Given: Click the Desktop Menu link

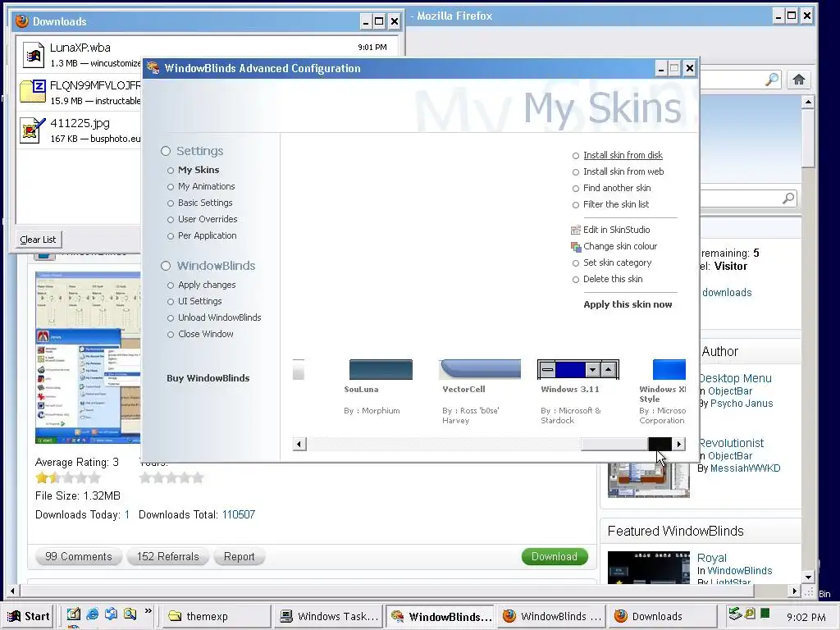Looking at the screenshot, I should tap(735, 378).
